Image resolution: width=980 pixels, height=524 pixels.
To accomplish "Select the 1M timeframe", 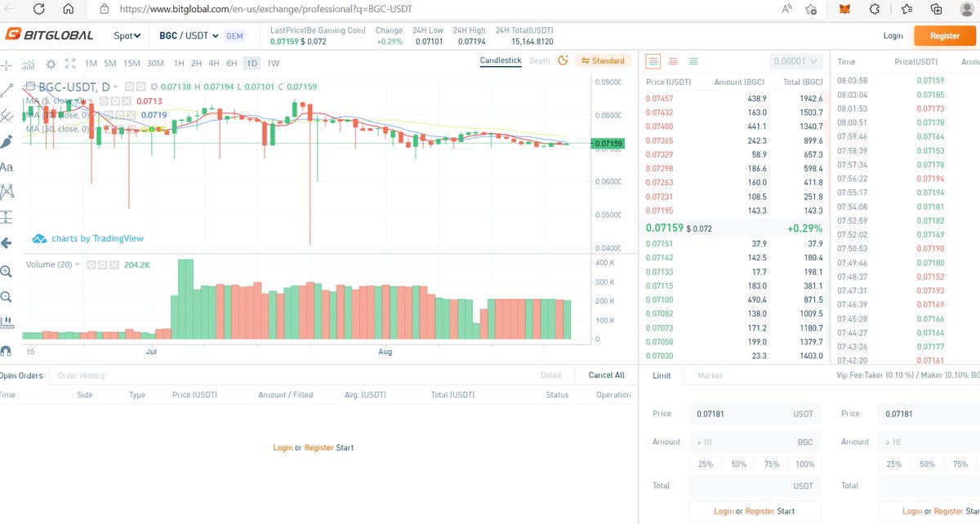I will 91,63.
